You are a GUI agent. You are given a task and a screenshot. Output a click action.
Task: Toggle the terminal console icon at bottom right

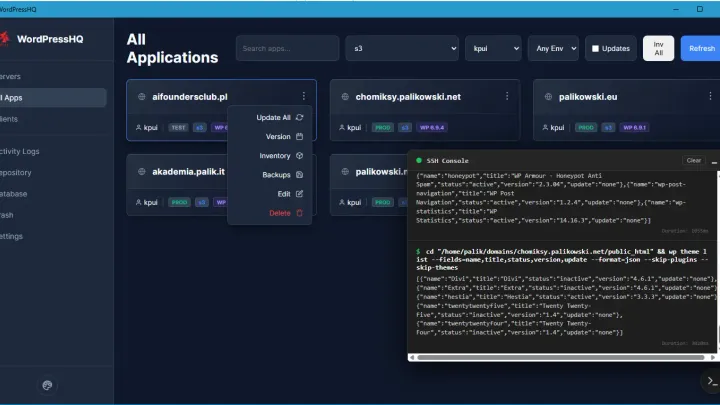coord(711,381)
